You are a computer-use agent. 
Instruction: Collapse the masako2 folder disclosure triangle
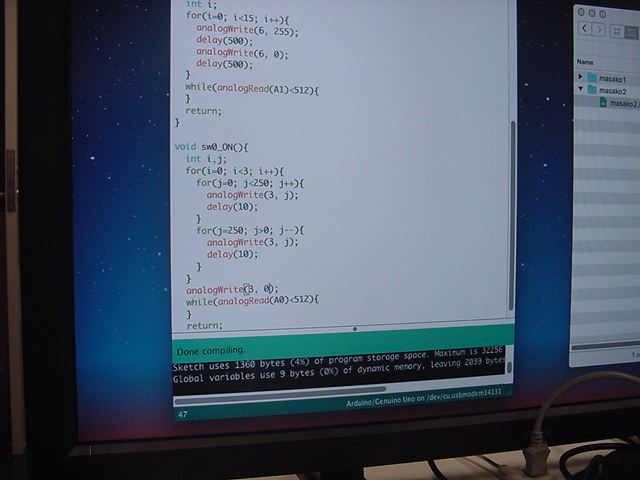click(580, 89)
